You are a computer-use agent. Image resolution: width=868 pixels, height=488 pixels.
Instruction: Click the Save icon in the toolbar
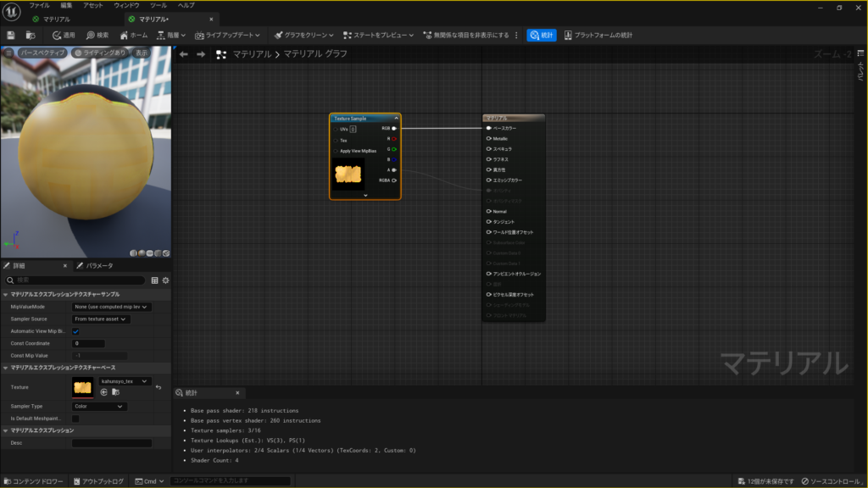point(11,35)
